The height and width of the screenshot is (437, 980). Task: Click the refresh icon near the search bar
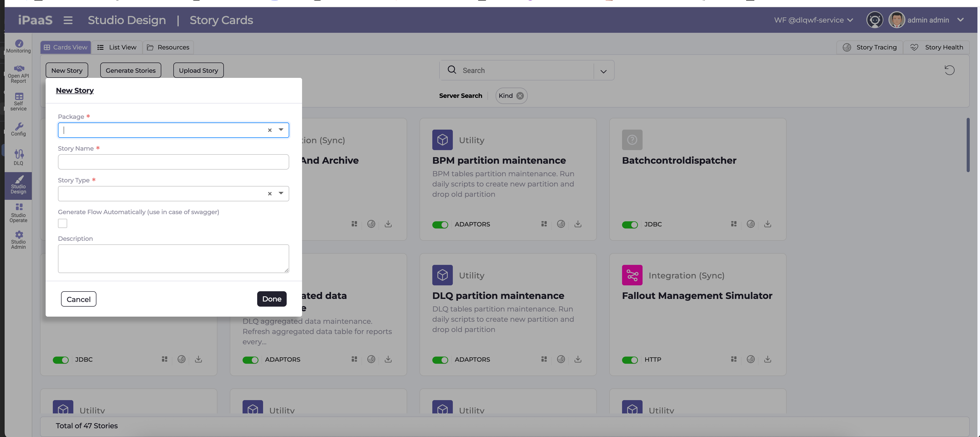point(949,70)
